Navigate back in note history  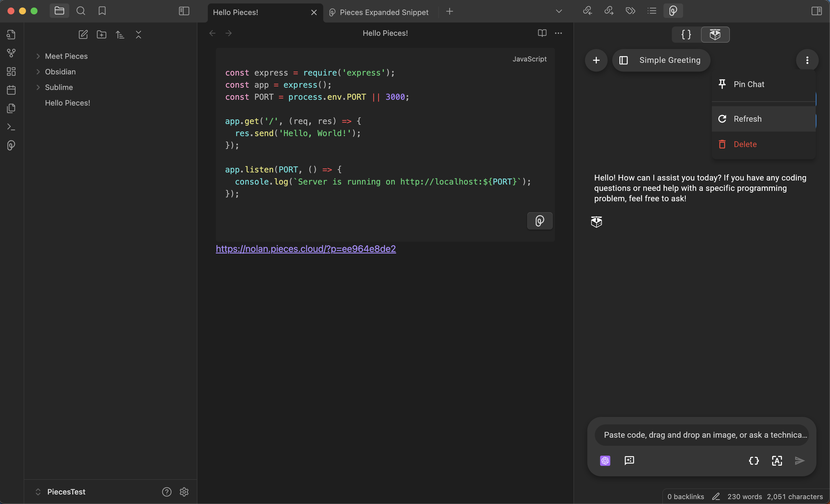coord(212,33)
